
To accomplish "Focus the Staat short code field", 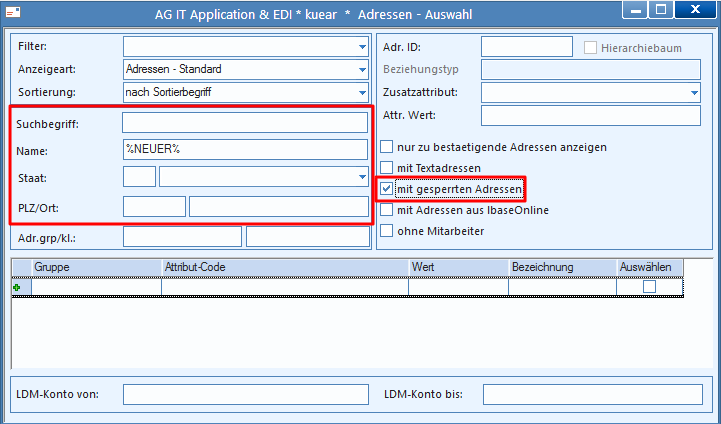I will [x=139, y=177].
